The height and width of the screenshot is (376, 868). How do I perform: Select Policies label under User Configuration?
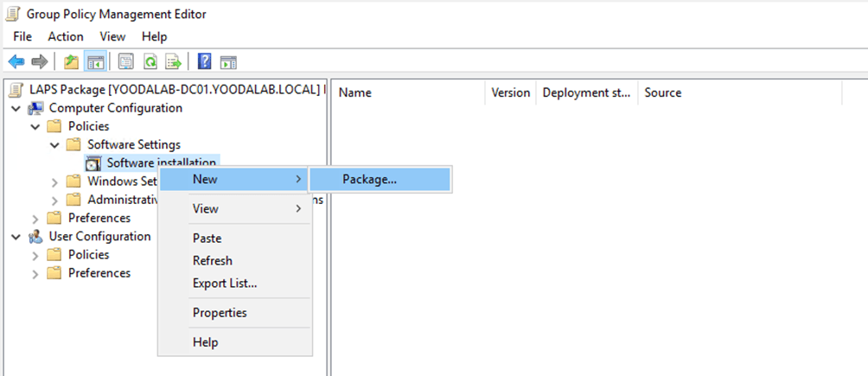88,255
